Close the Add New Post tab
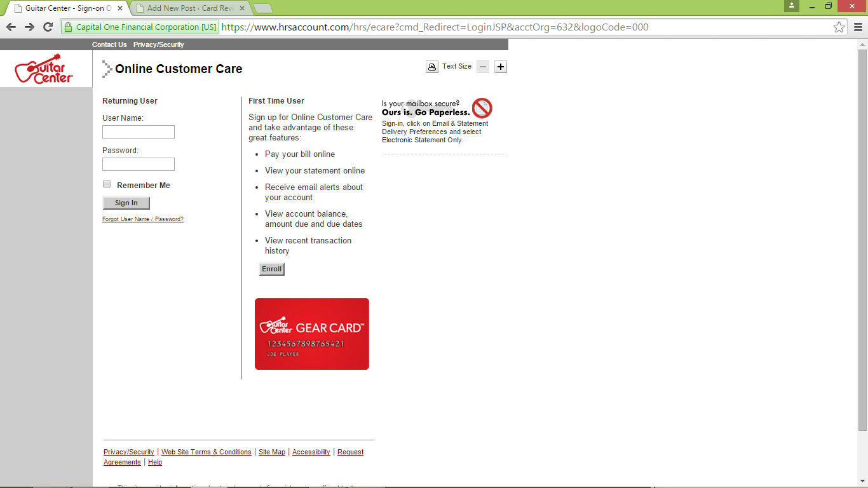 (241, 8)
